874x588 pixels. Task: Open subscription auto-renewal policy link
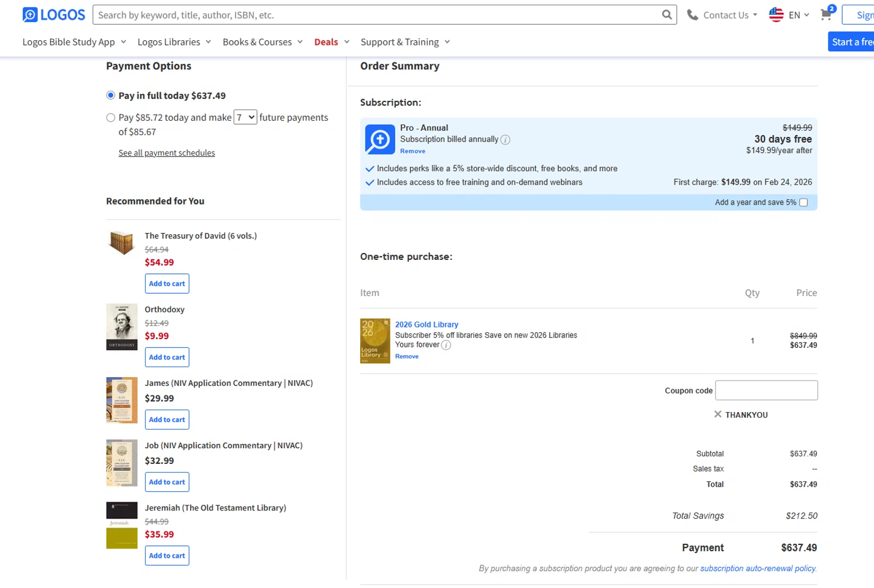pos(757,568)
